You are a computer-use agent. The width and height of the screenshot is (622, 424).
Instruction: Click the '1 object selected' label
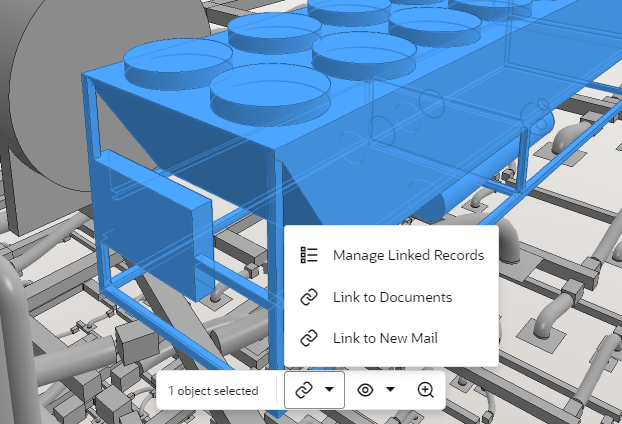[x=213, y=391]
